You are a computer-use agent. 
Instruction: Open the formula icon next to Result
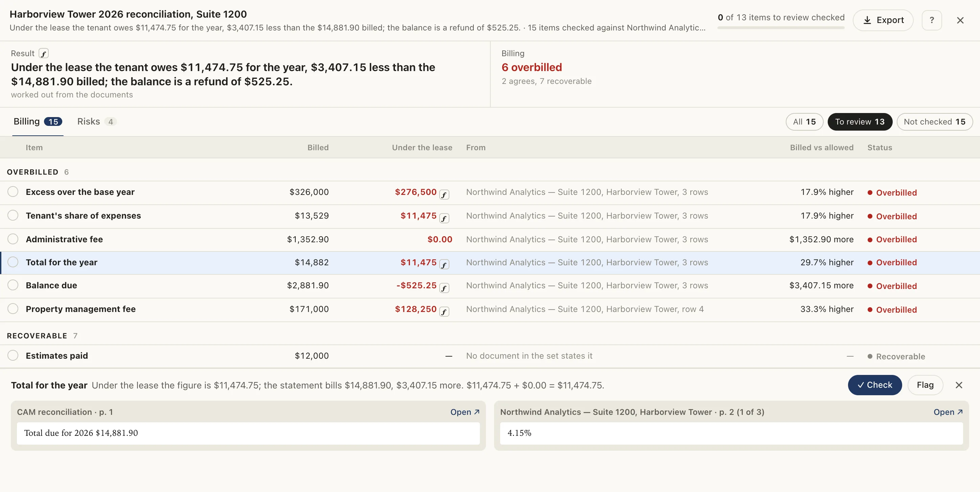[x=44, y=54]
